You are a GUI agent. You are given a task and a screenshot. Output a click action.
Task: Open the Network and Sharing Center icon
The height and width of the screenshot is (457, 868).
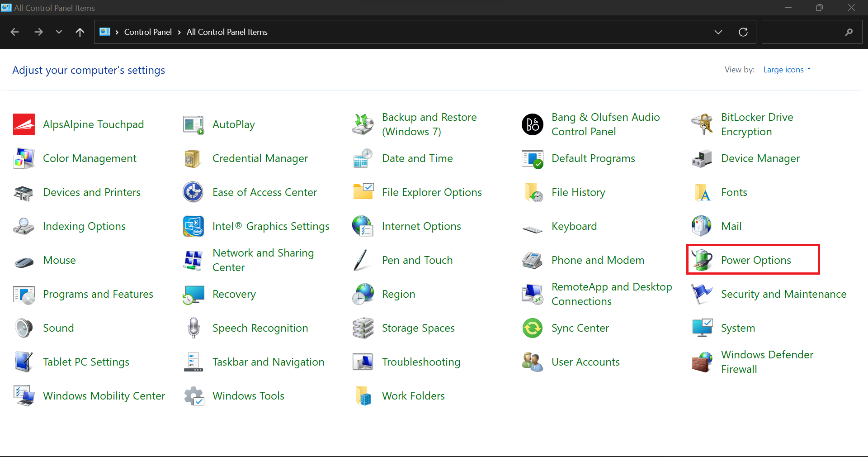coord(193,260)
